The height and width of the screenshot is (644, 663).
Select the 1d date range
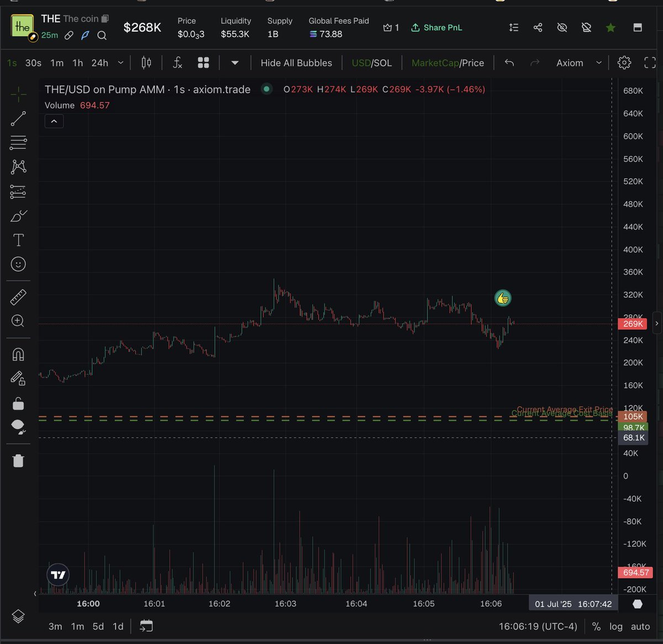(x=118, y=626)
